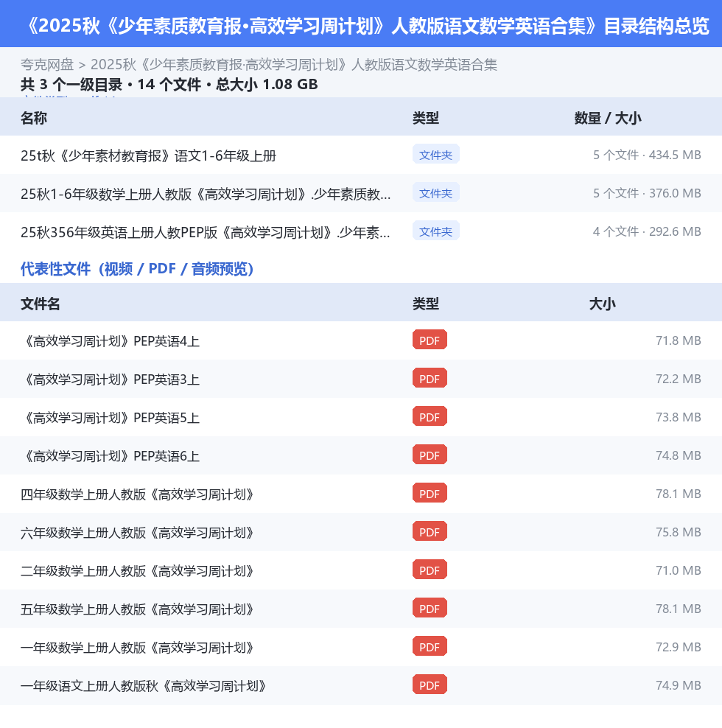Open file 一年级数学上册人教版《高效学习周计划》
The image size is (722, 728).
(137, 648)
